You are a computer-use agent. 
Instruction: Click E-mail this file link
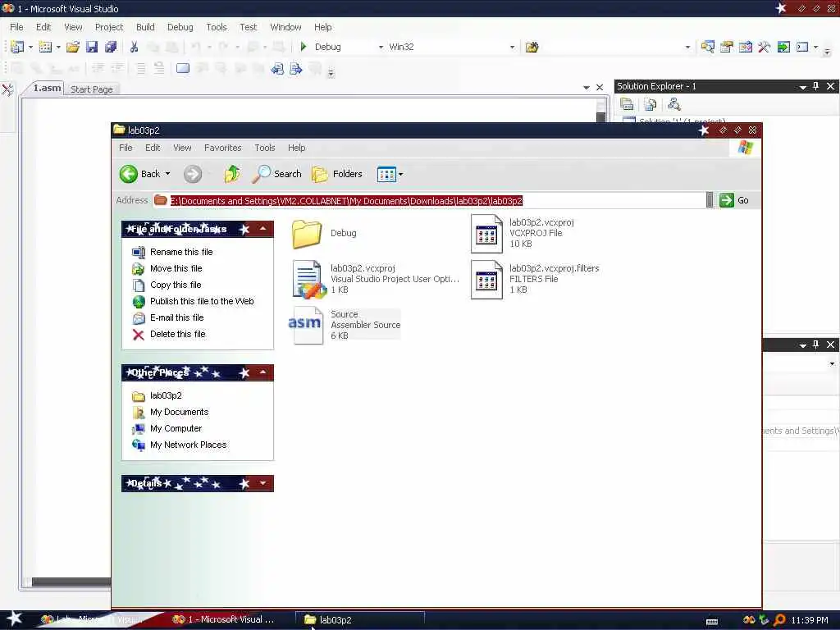(x=177, y=317)
